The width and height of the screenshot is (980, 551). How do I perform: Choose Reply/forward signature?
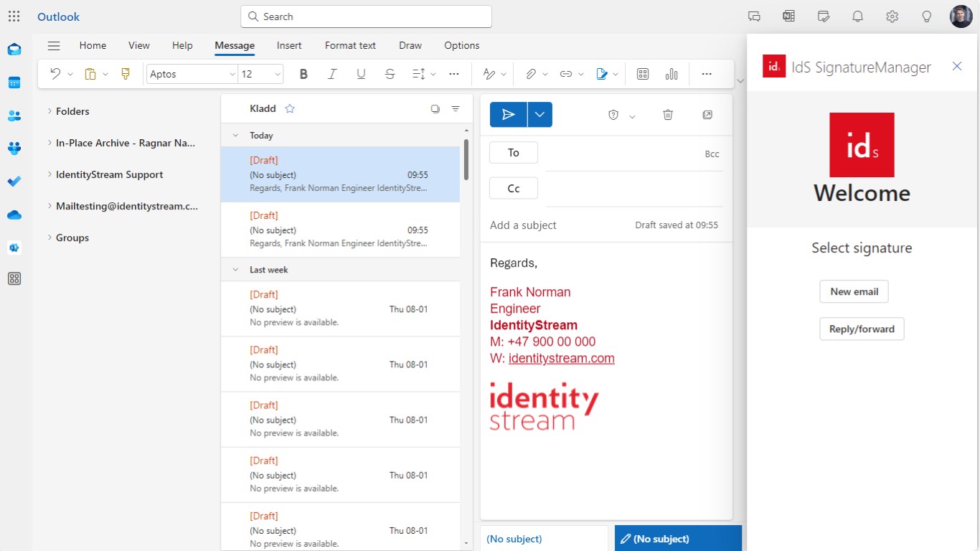862,329
